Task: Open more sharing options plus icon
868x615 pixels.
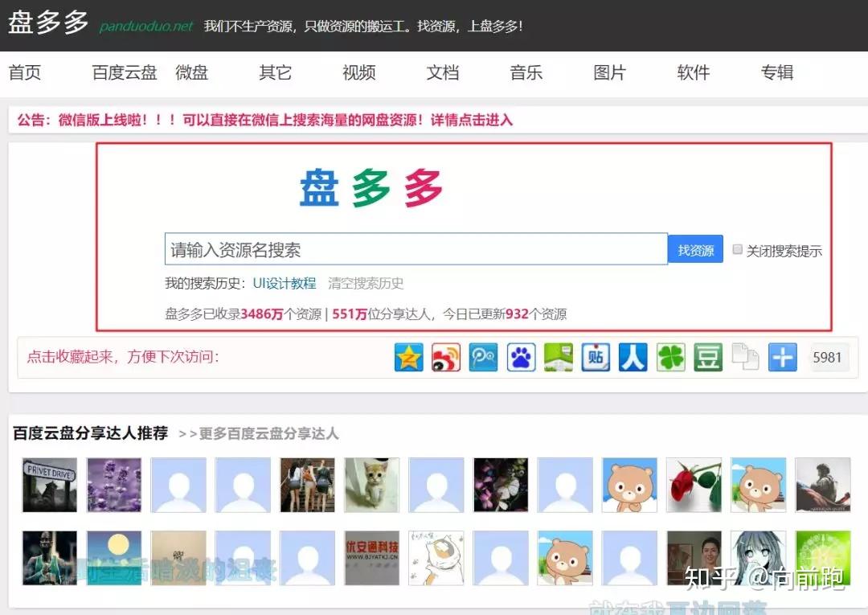Action: (783, 357)
